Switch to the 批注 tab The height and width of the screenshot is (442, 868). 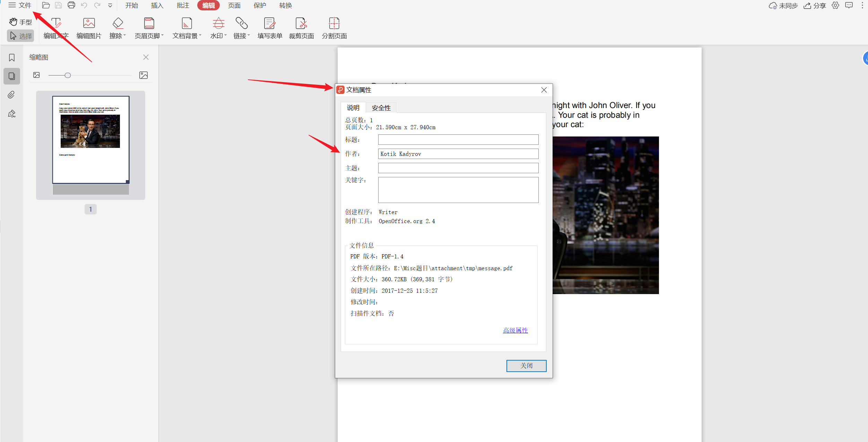tap(183, 6)
